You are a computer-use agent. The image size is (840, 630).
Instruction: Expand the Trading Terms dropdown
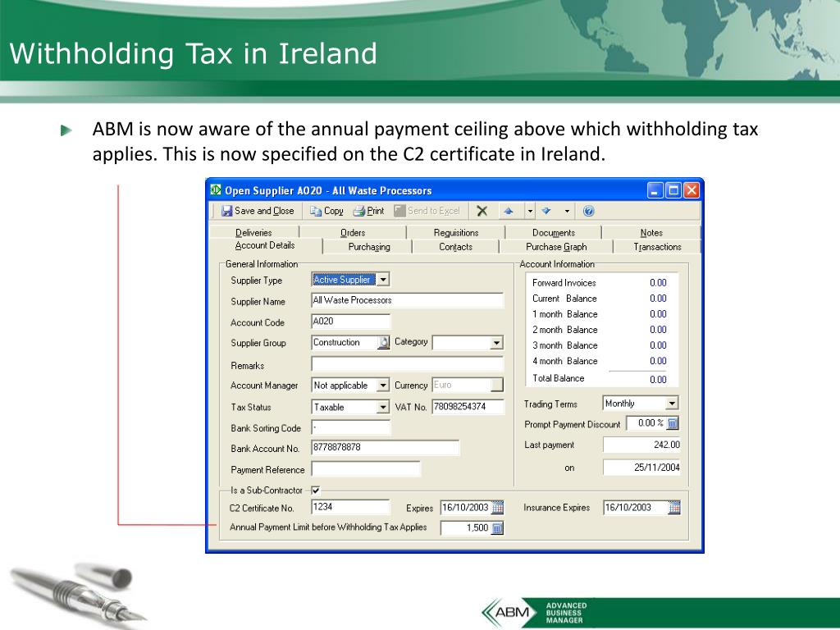(672, 403)
